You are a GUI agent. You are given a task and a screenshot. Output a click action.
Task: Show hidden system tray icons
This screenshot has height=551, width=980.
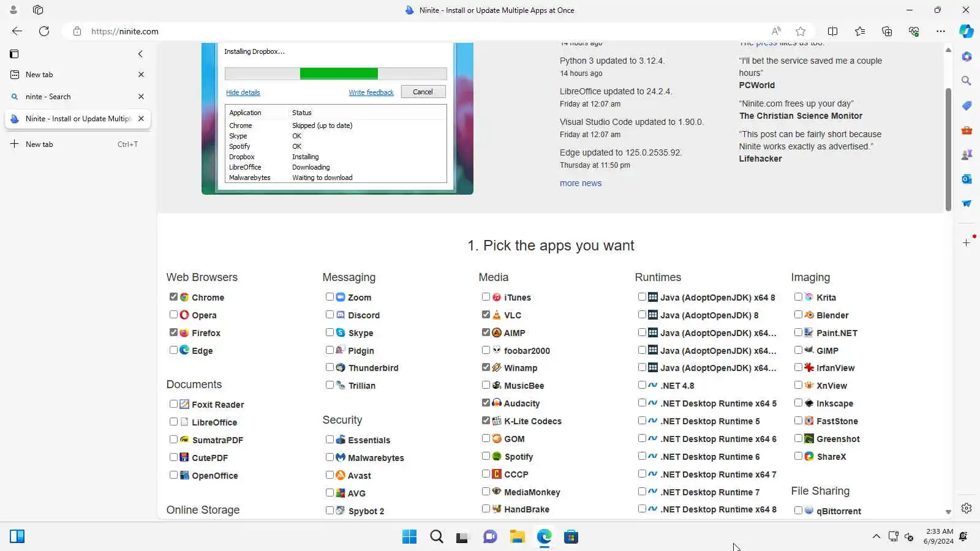point(876,536)
